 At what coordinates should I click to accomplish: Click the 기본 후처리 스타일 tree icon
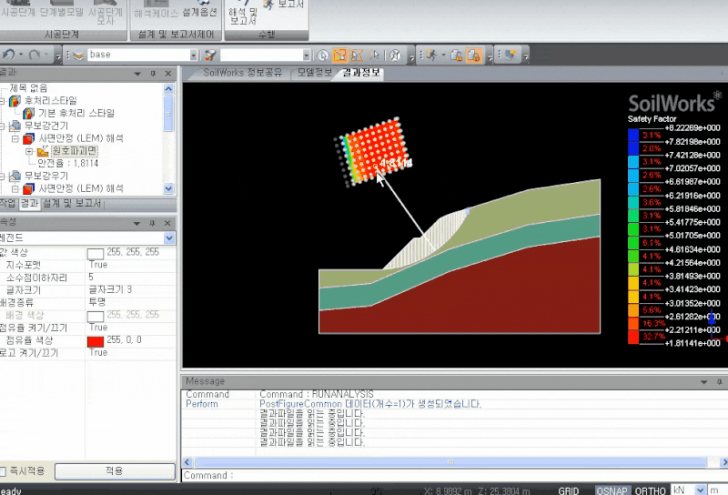29,113
